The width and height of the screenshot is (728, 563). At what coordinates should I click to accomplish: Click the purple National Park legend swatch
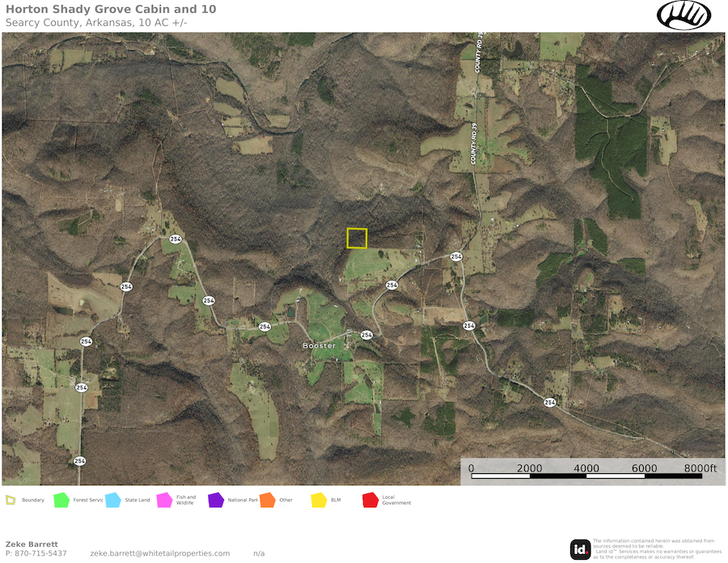(x=215, y=500)
